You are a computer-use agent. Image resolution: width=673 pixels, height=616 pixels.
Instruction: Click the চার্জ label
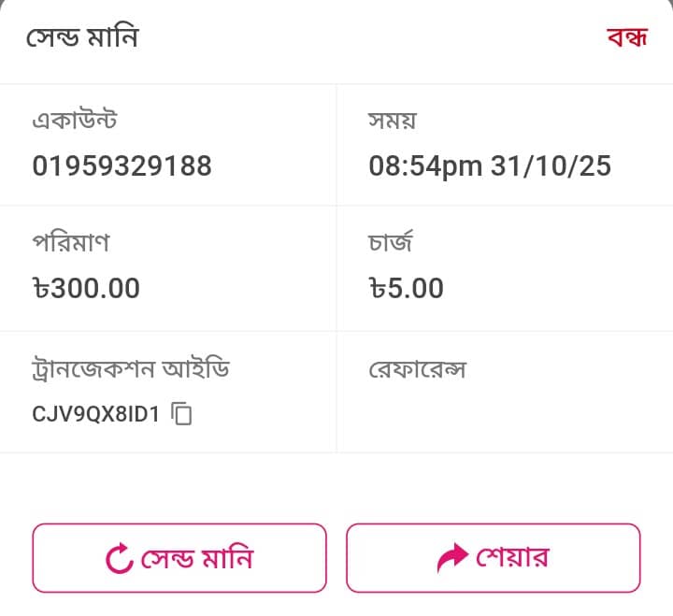coord(392,243)
